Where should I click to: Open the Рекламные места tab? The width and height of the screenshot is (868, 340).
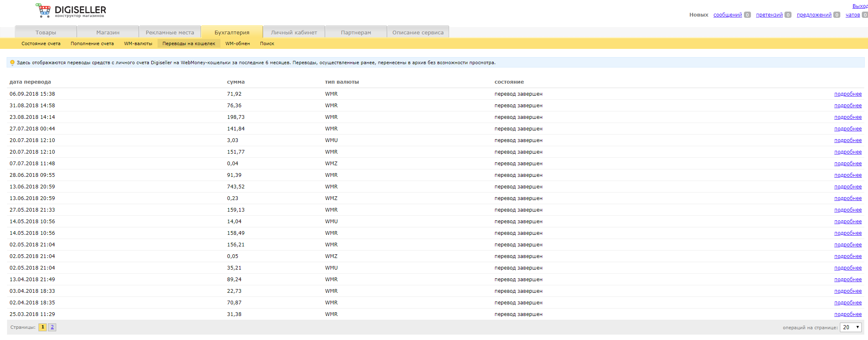tap(170, 32)
